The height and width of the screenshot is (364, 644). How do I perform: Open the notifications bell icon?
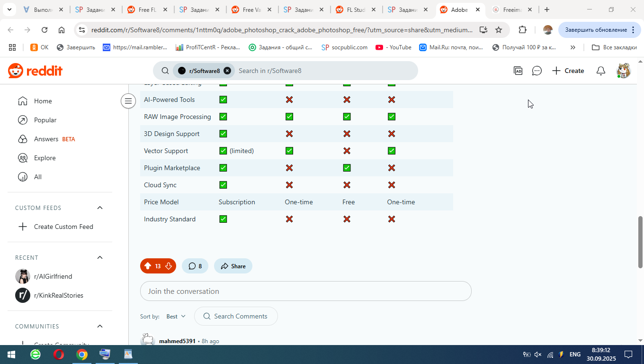pyautogui.click(x=600, y=71)
